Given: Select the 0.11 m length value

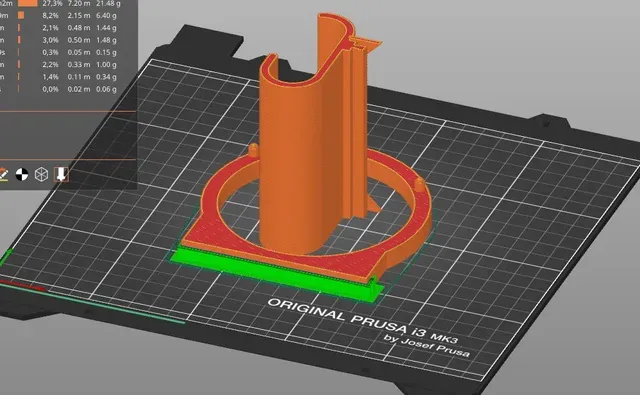Looking at the screenshot, I should [79, 77].
